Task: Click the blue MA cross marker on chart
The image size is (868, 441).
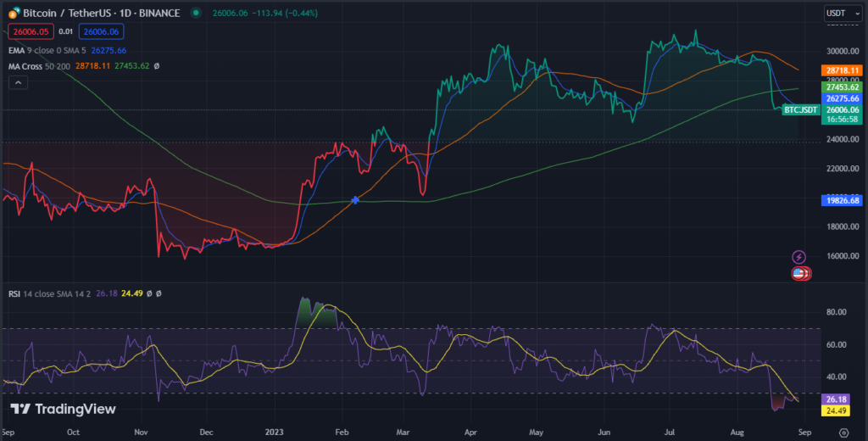Action: pyautogui.click(x=355, y=200)
